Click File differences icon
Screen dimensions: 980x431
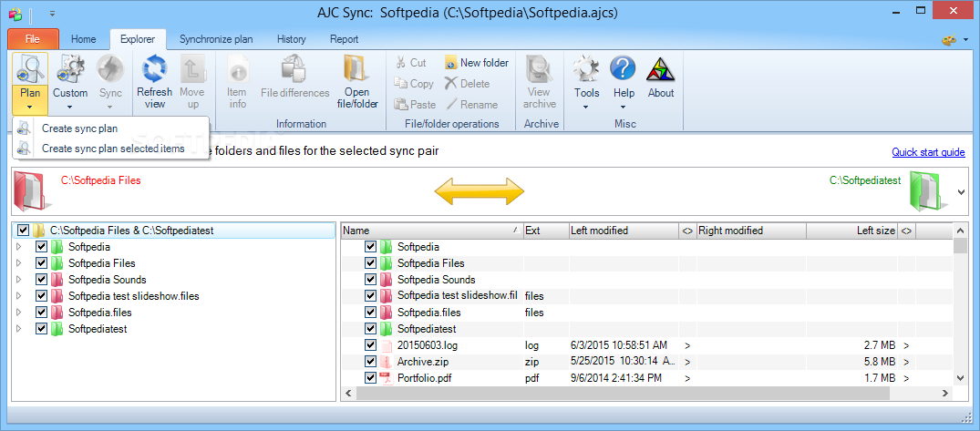tap(294, 69)
